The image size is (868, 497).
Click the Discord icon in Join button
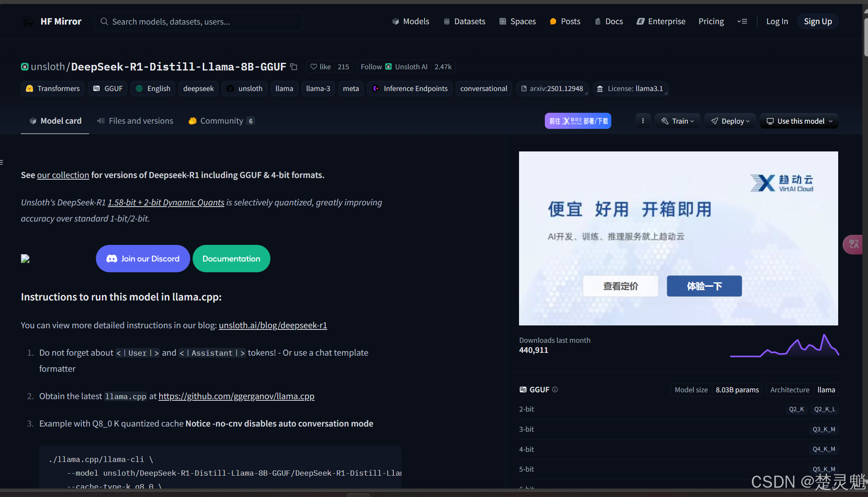[112, 259]
